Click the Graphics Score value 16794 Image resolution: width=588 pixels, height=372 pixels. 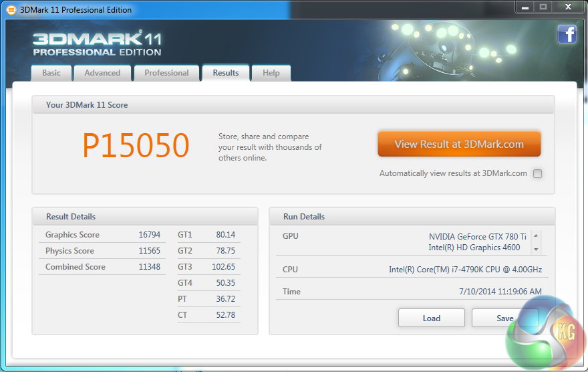[149, 235]
